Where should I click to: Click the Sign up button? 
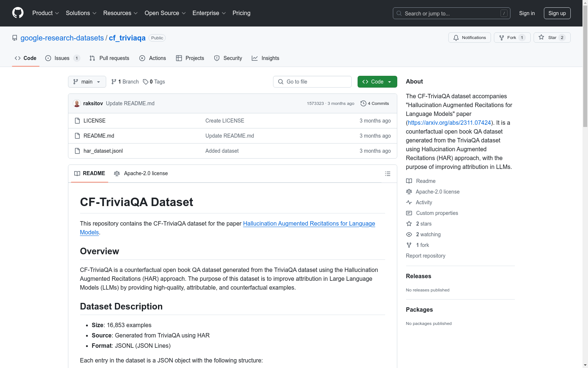[x=557, y=13]
